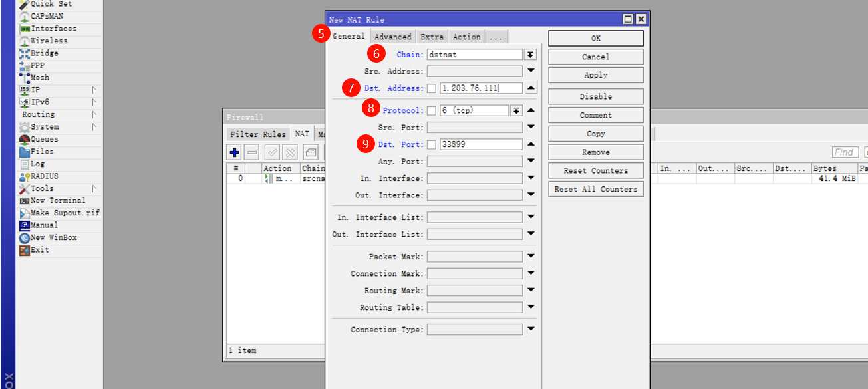Expand the Packet Mark field arrow
Screen dimensions: 868x389
531,257
